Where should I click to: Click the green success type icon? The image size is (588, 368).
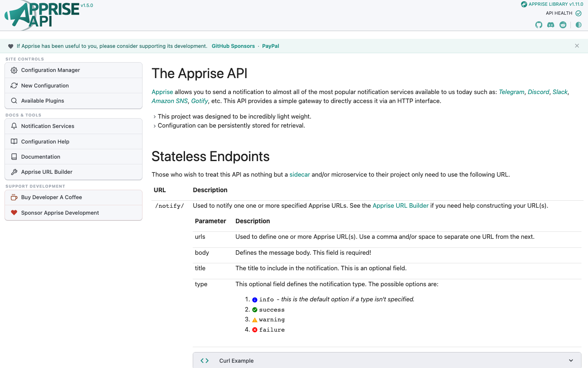[255, 310]
